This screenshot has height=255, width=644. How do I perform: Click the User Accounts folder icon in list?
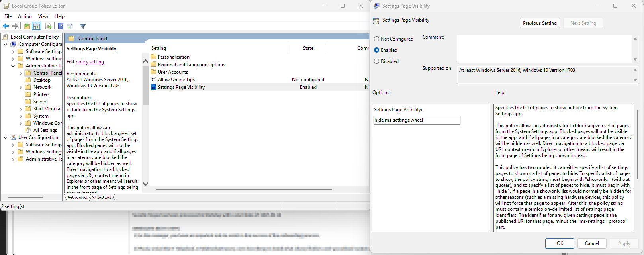[153, 72]
